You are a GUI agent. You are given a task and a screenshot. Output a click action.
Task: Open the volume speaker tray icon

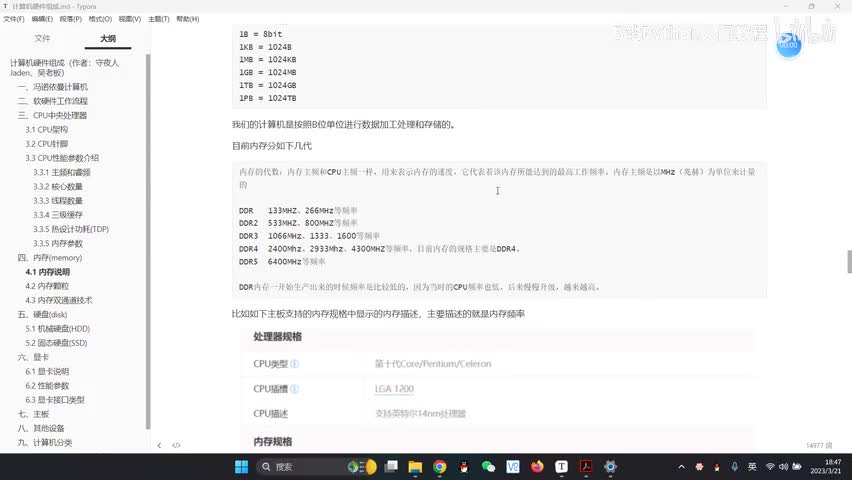[x=783, y=466]
